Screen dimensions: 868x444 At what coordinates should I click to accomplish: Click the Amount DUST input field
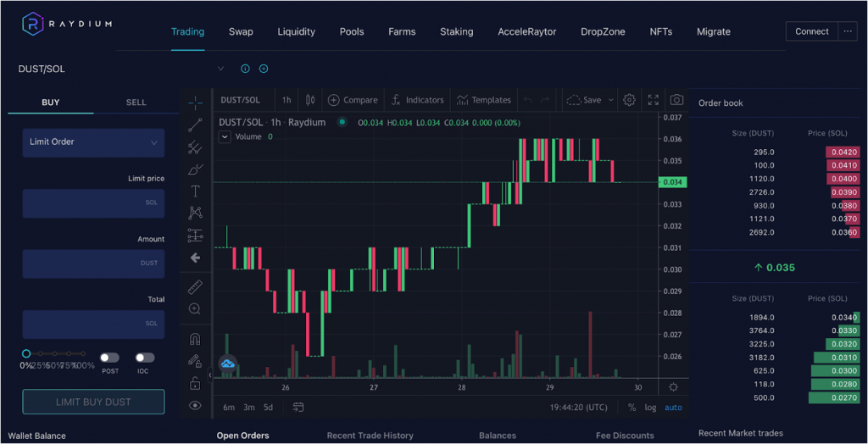pos(93,264)
